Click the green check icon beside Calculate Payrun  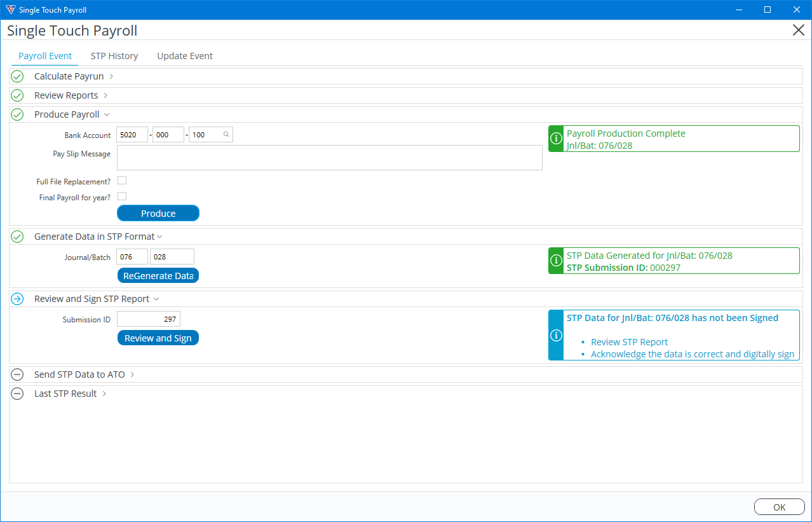click(x=17, y=76)
